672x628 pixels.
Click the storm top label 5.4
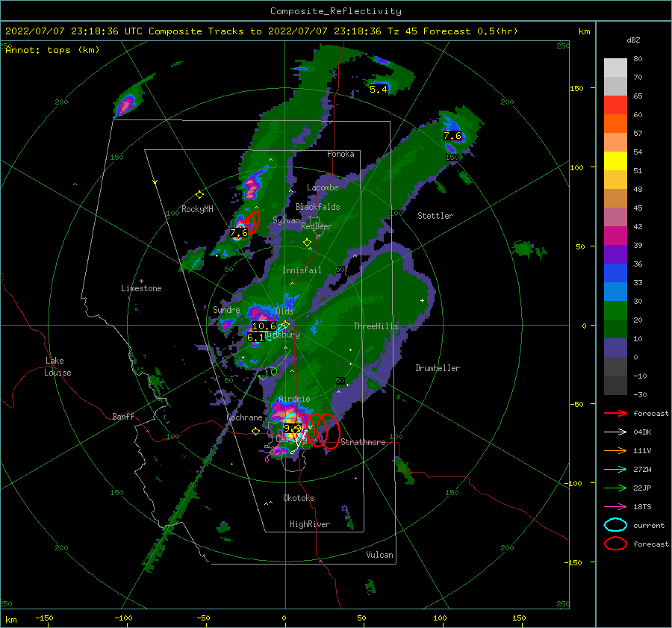coord(379,90)
